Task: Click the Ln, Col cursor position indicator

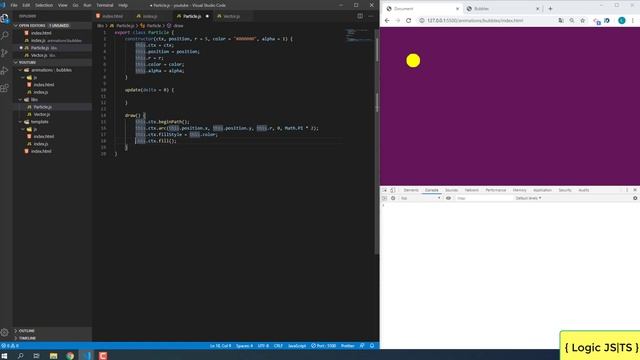Action: tap(220, 346)
